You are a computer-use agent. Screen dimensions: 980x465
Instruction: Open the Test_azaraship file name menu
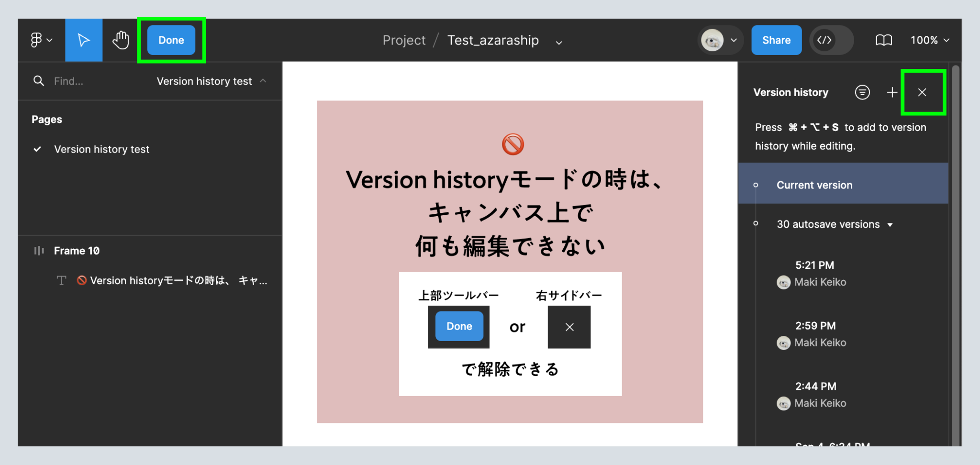pyautogui.click(x=559, y=42)
